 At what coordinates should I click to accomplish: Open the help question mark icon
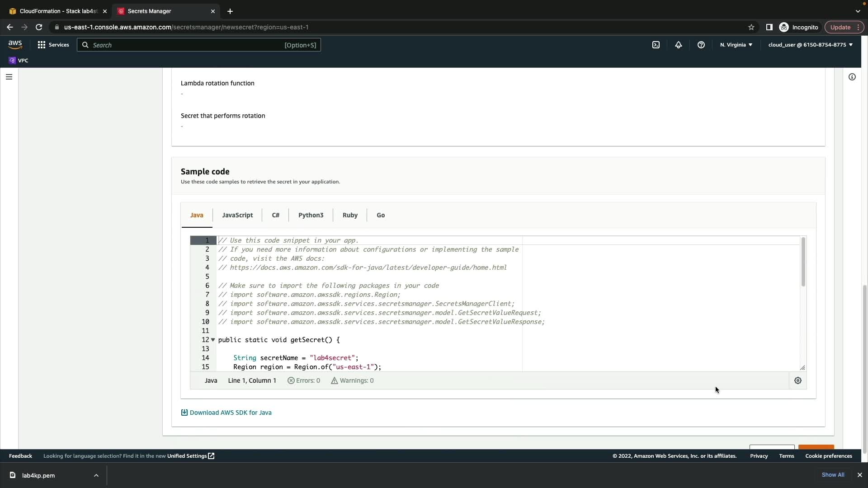pyautogui.click(x=701, y=45)
